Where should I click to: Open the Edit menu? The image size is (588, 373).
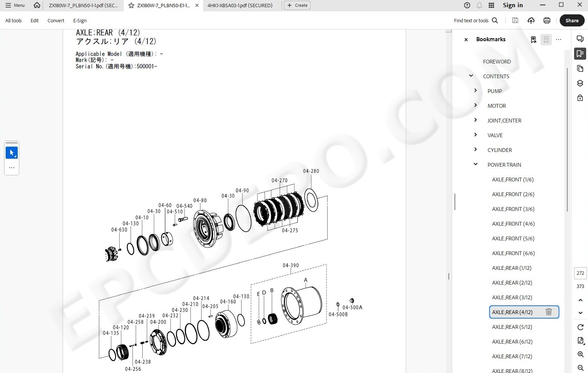click(x=34, y=21)
